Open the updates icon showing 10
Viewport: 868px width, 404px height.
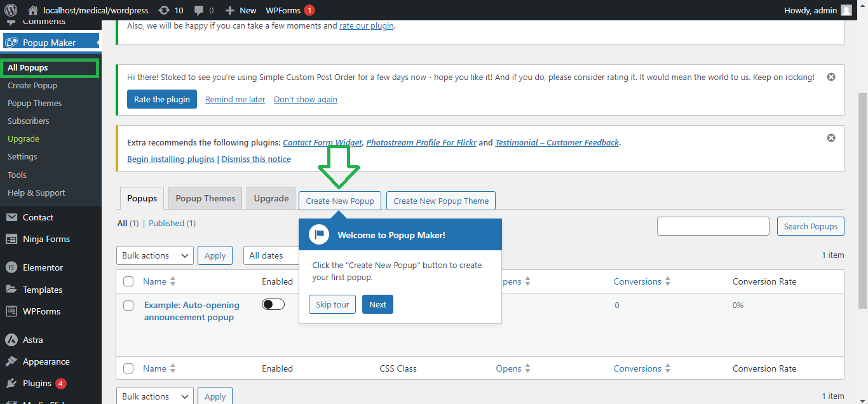[164, 10]
